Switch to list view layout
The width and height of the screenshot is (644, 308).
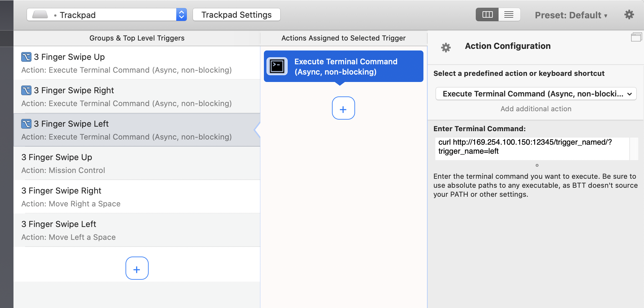pyautogui.click(x=509, y=14)
